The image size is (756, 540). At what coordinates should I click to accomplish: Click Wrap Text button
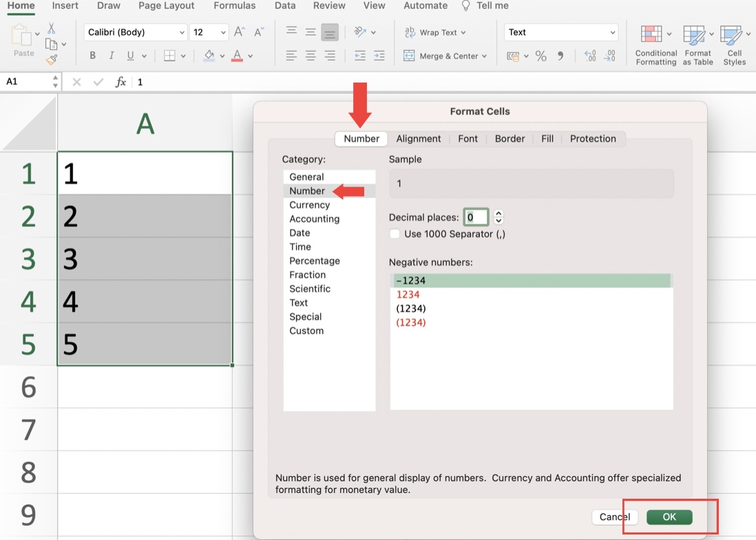435,32
